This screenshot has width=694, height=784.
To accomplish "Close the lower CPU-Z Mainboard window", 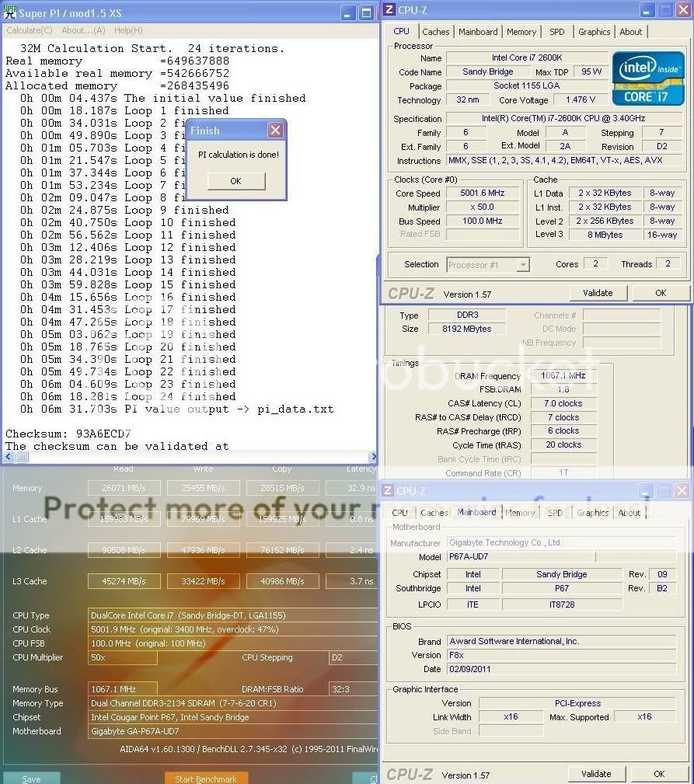I will 682,491.
